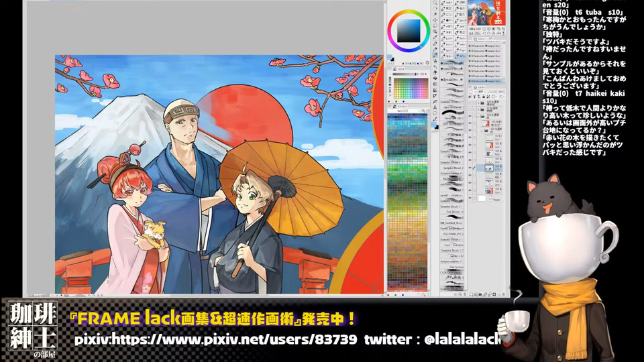Toggle eye of the top folder layer
This screenshot has height=362, width=644.
(470, 103)
